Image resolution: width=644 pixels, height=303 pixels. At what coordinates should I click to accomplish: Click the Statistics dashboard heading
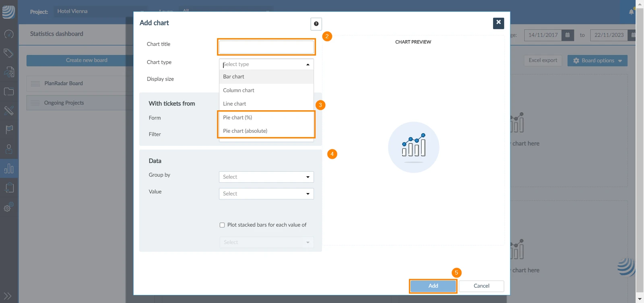click(x=57, y=34)
